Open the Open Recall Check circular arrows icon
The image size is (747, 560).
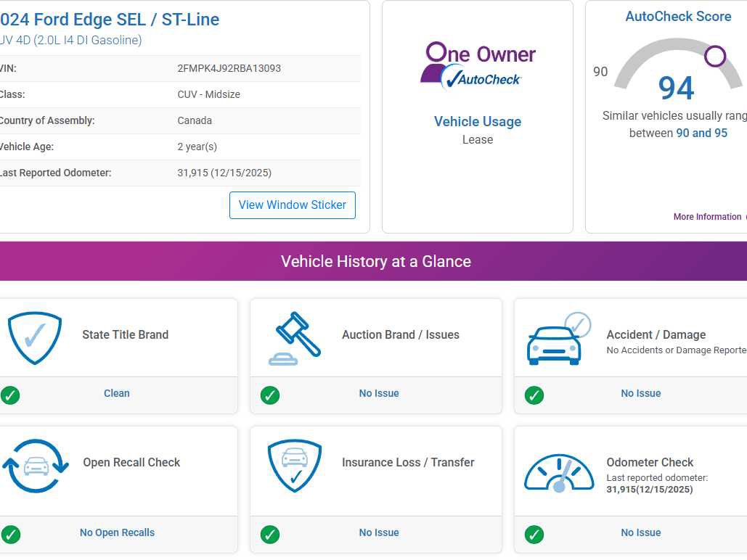coord(34,464)
